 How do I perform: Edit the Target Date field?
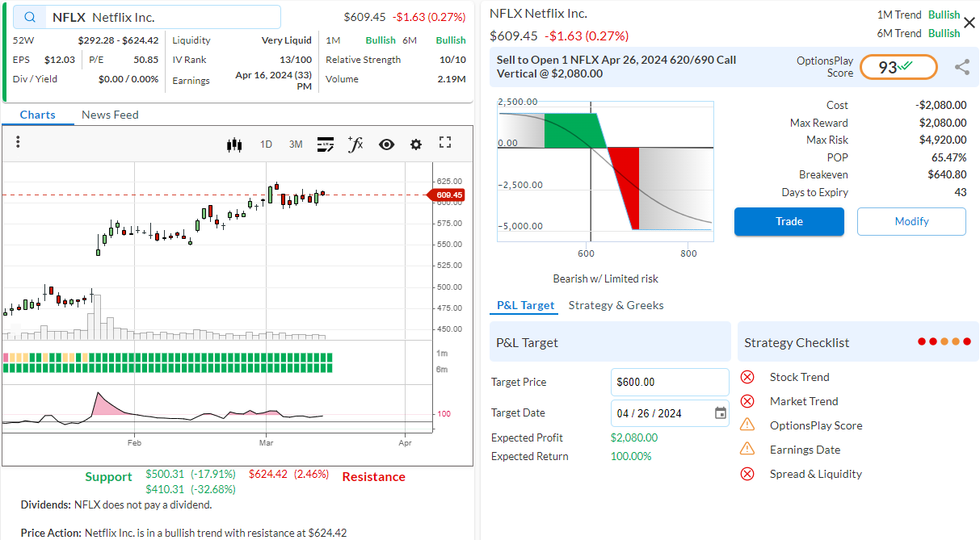pos(670,413)
